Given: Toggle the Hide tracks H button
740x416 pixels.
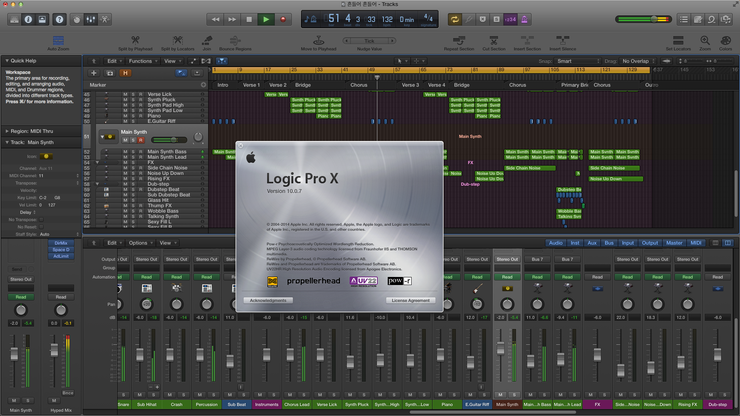Looking at the screenshot, I should (x=125, y=73).
